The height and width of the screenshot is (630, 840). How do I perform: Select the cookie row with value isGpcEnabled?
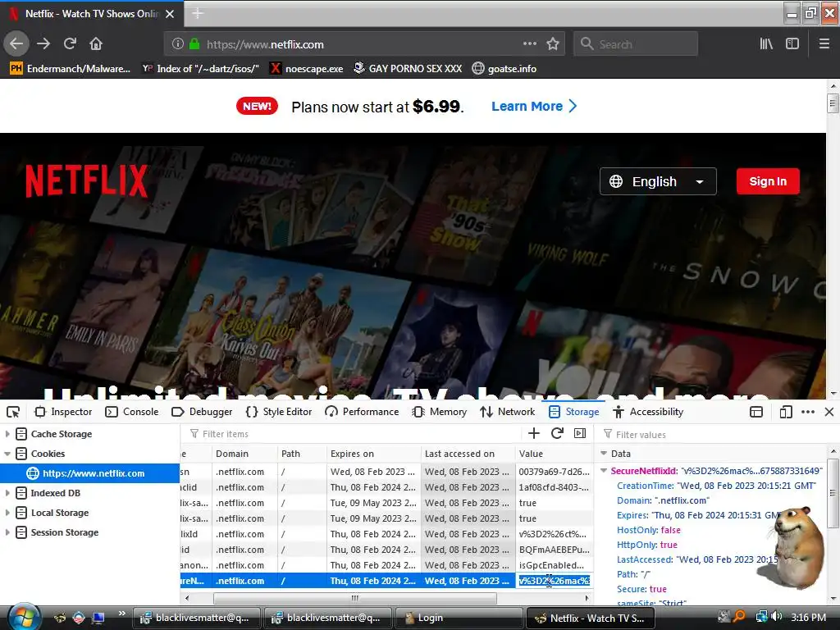(x=386, y=565)
